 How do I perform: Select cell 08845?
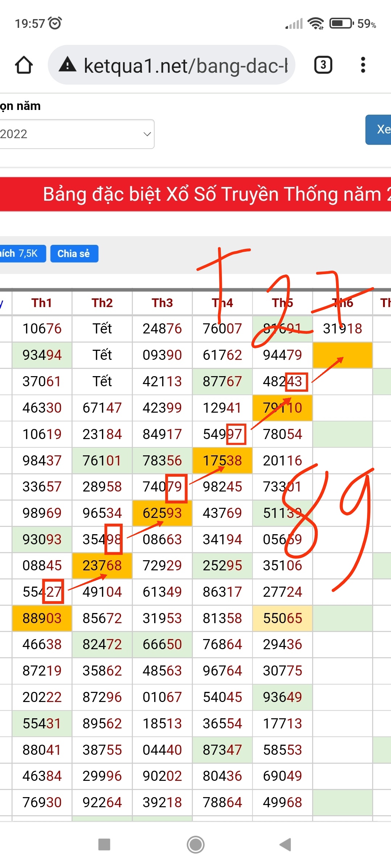tap(42, 566)
